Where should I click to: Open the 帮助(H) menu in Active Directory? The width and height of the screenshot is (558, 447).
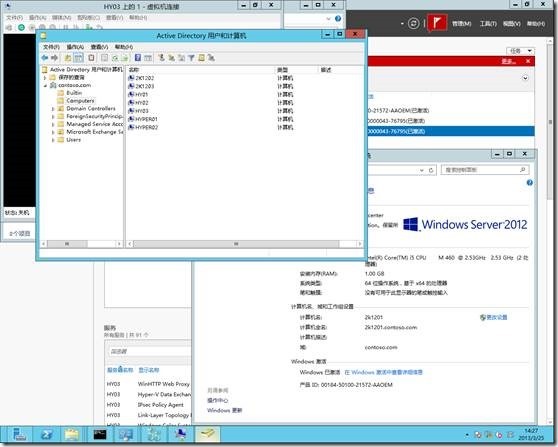coord(124,47)
